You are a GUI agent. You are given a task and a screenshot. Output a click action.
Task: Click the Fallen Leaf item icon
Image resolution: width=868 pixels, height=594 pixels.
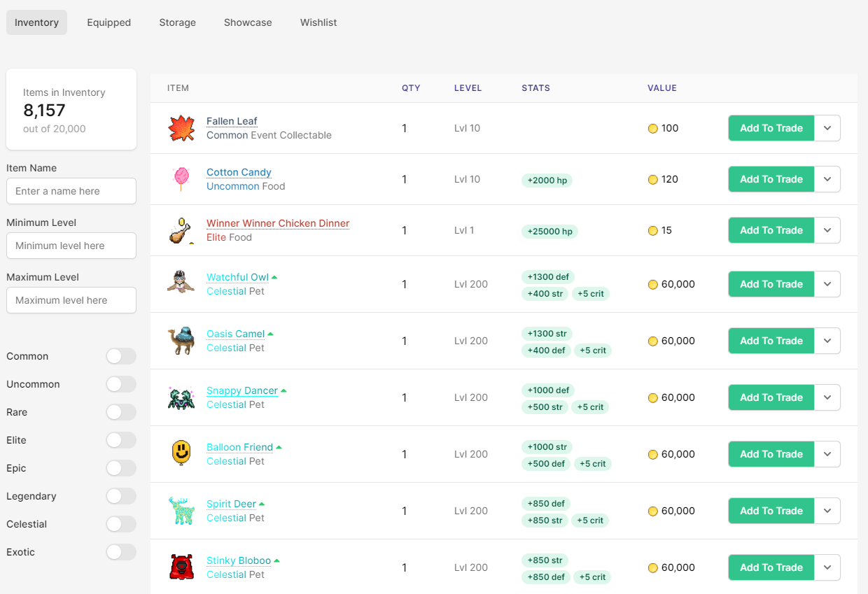(x=181, y=129)
